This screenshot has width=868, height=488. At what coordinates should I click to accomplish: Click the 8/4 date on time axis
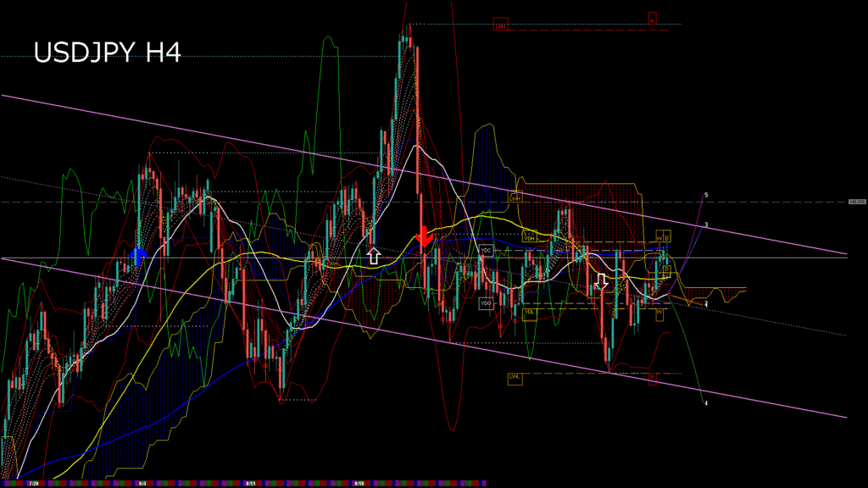pos(142,483)
